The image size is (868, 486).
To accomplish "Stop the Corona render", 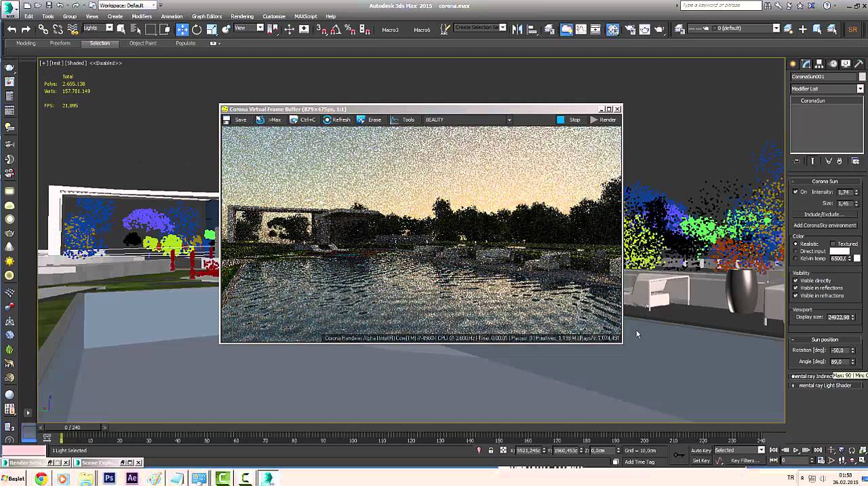I will (x=569, y=119).
